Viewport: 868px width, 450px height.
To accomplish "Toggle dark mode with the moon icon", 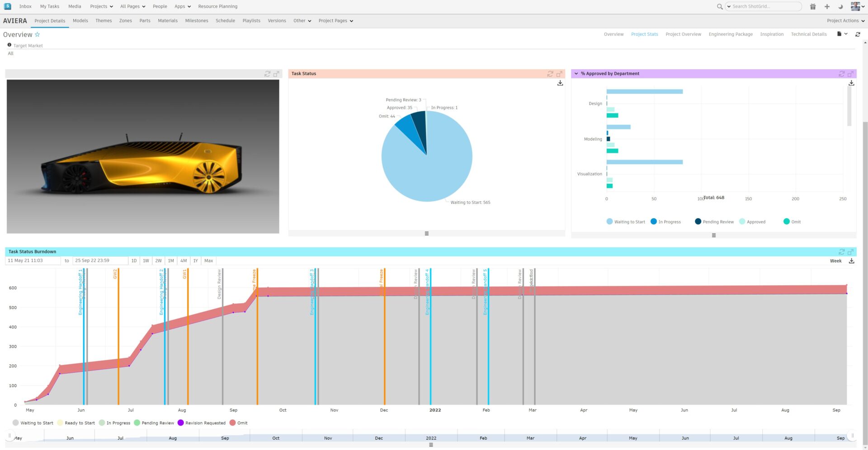I will pyautogui.click(x=840, y=6).
